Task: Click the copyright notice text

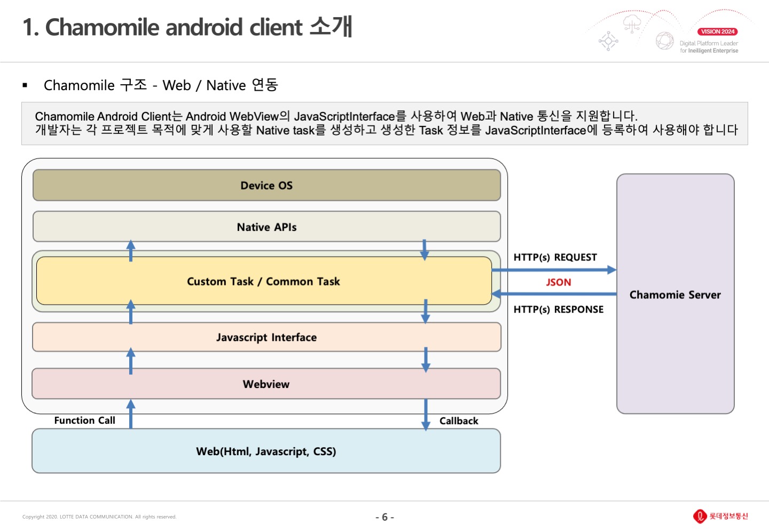Action: [x=99, y=517]
